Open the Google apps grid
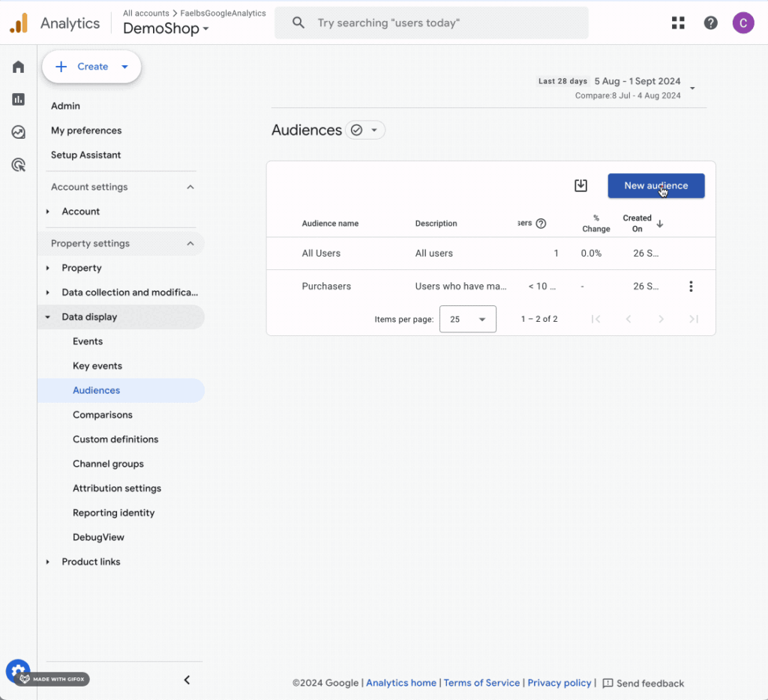 pos(678,23)
